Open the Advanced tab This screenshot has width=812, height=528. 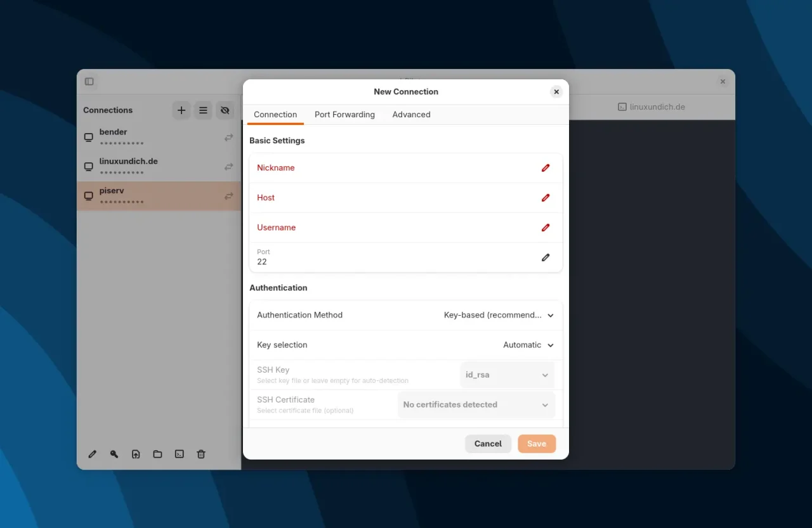click(411, 115)
